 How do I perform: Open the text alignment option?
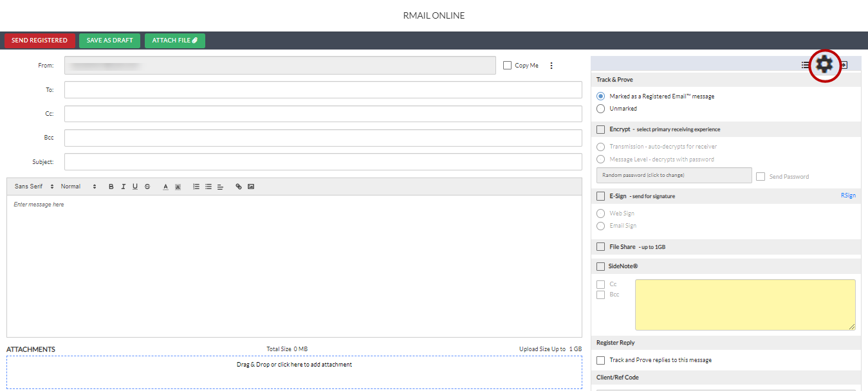tap(220, 186)
